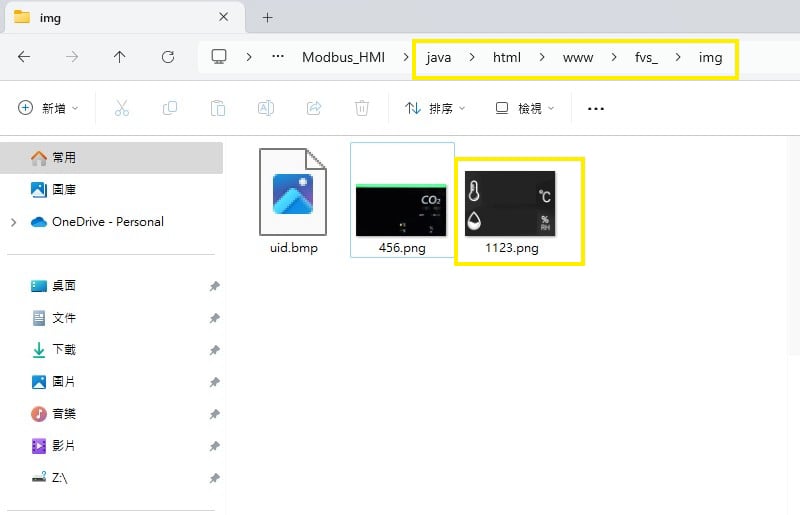The height and width of the screenshot is (515, 800).
Task: Click the Paste clipboard icon
Action: pos(218,108)
